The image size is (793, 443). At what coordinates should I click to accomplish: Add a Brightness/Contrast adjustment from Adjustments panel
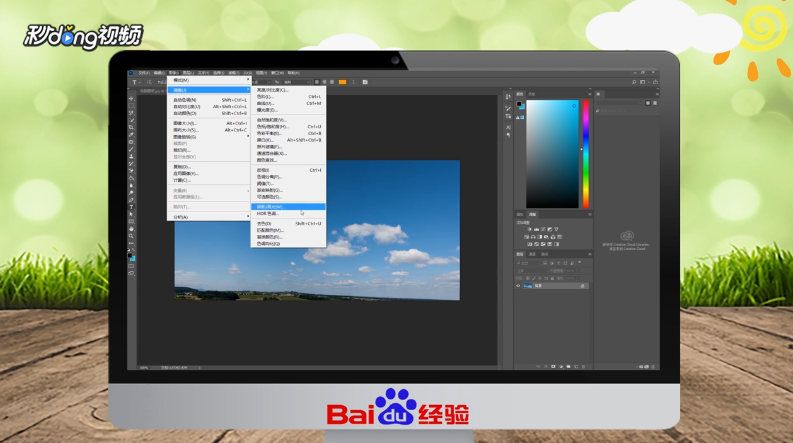530,229
